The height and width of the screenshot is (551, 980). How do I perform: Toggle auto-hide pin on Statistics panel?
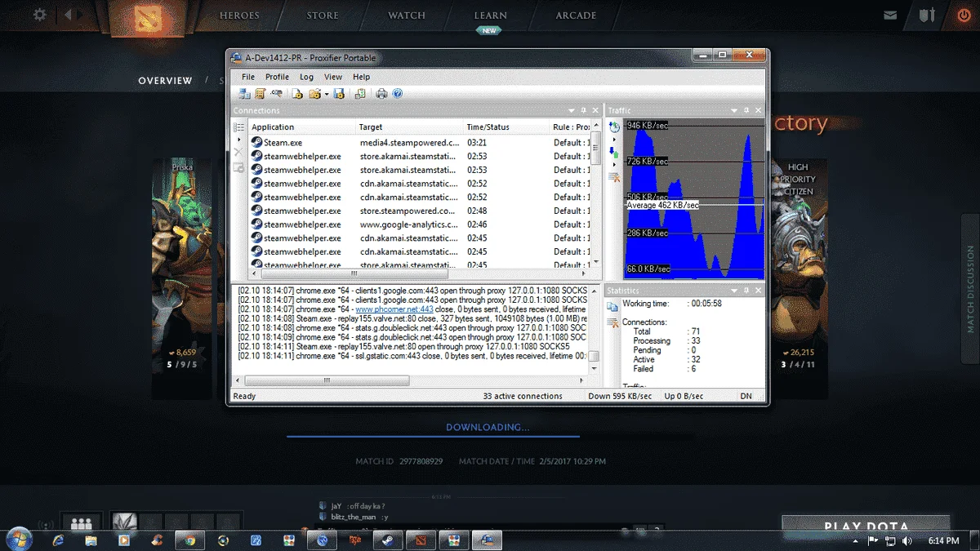pyautogui.click(x=746, y=291)
